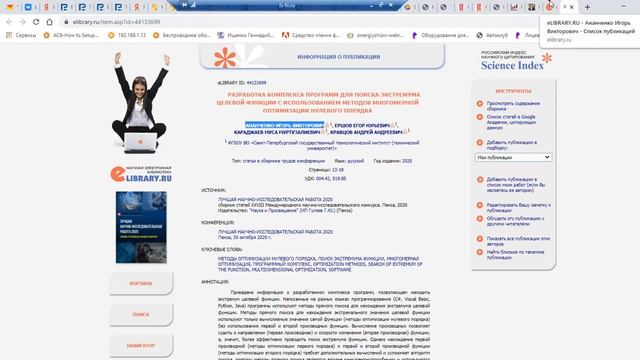Click arrow icon beside Google Академия citing list
The height and width of the screenshot is (360, 640).
[480, 117]
